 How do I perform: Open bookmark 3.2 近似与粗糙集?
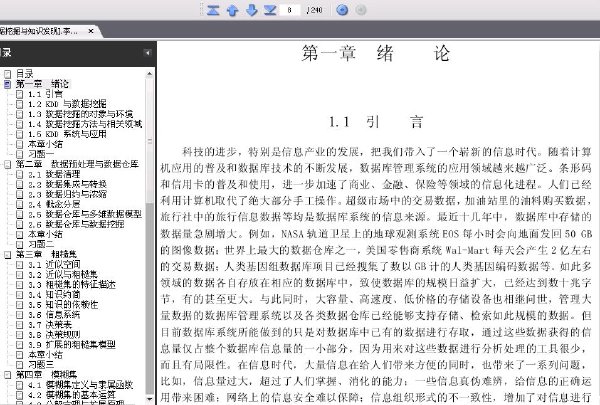(x=63, y=274)
